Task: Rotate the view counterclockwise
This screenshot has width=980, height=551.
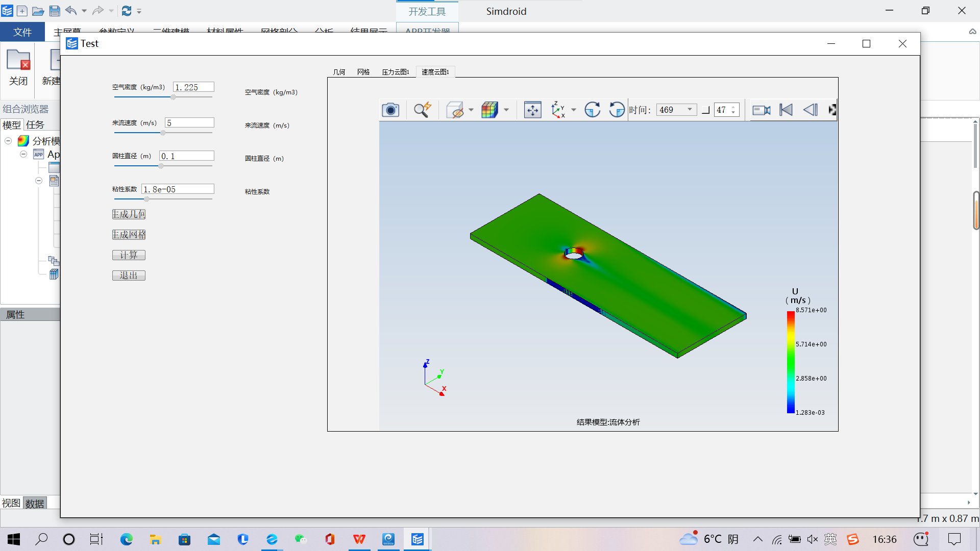Action: coord(617,110)
